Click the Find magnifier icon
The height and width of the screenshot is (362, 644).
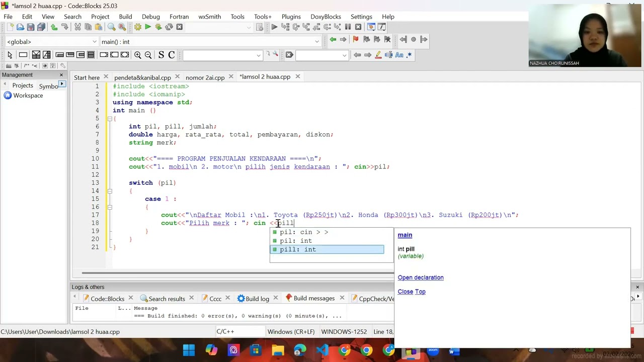click(x=111, y=27)
